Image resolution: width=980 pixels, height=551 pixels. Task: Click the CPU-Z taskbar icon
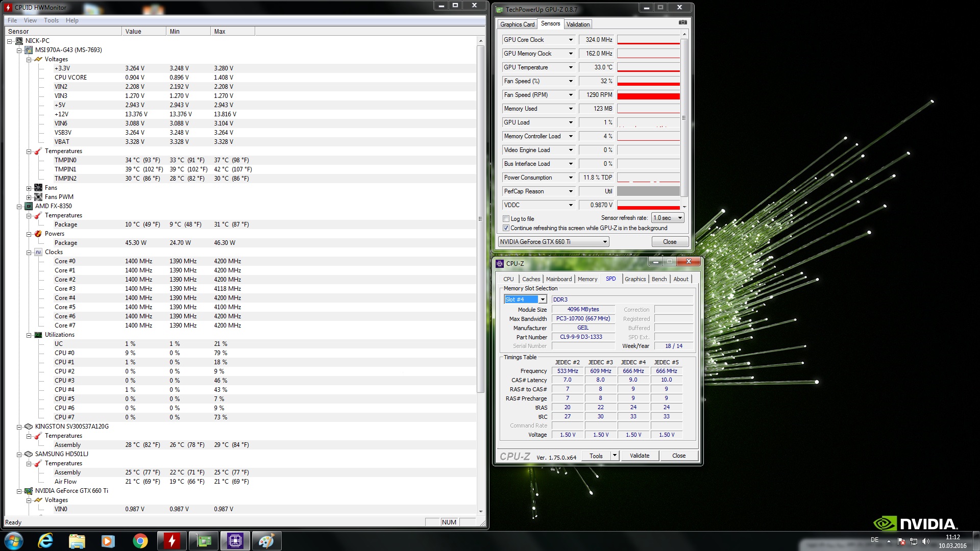click(235, 541)
